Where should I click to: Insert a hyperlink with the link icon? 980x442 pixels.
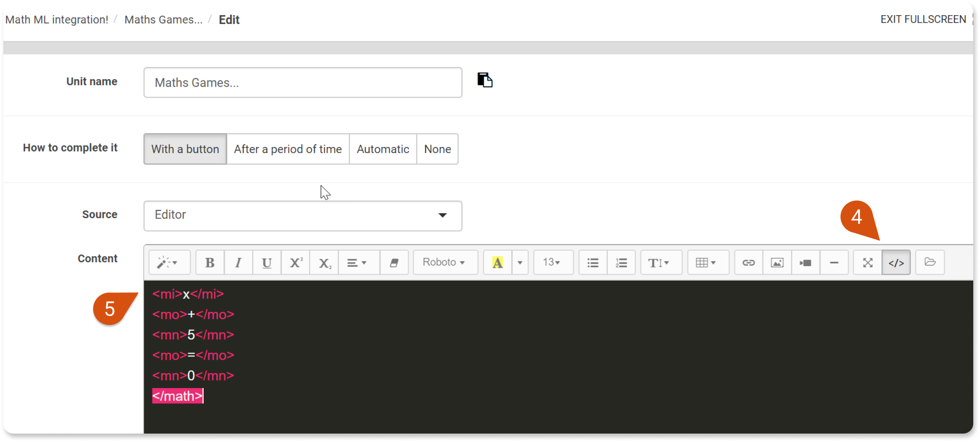[748, 263]
